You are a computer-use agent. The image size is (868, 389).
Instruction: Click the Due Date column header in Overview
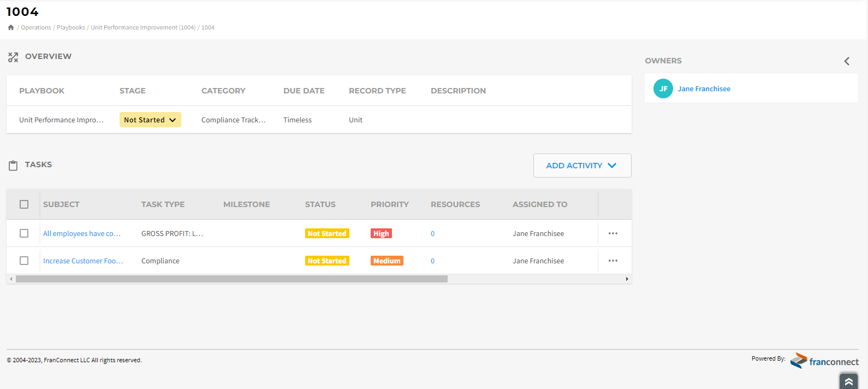(x=304, y=91)
